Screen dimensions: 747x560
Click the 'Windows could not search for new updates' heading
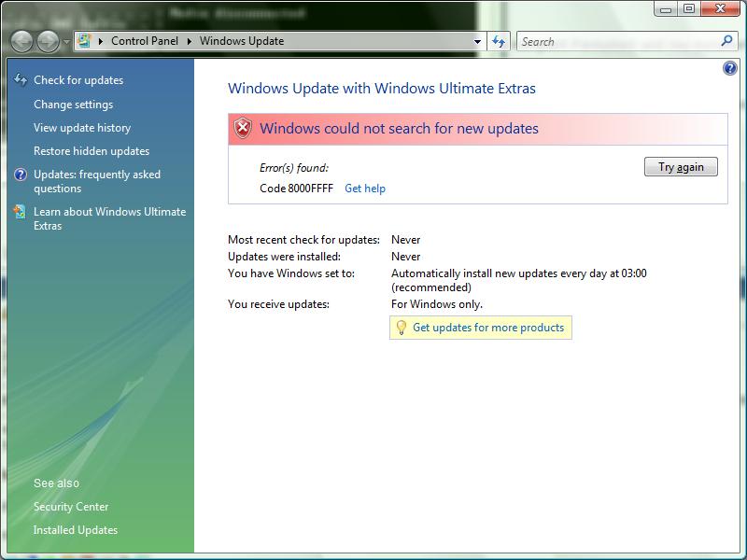[400, 129]
